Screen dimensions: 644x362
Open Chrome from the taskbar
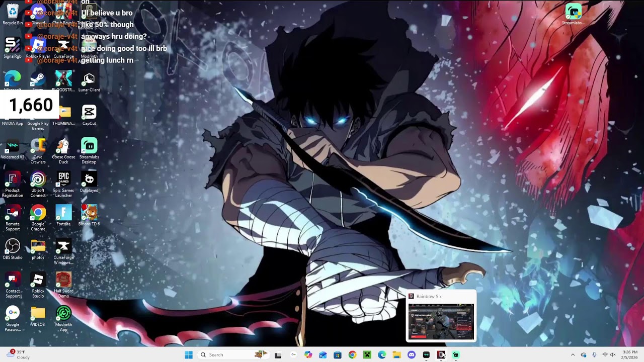(352, 355)
